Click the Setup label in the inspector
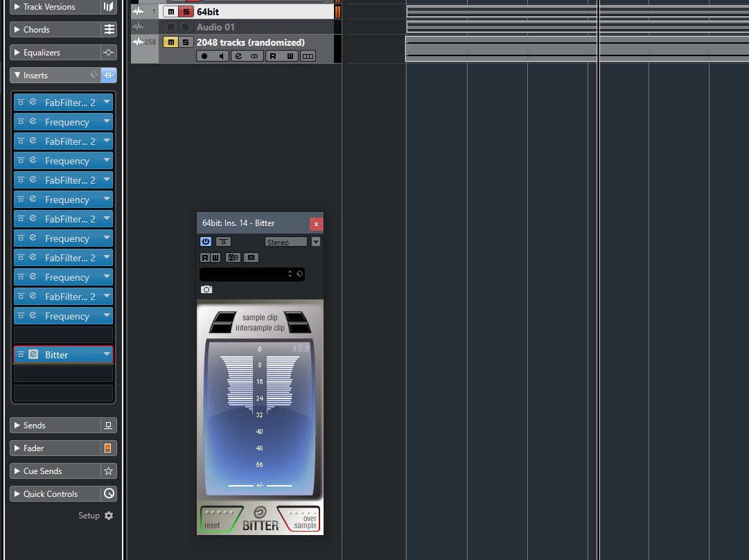This screenshot has height=560, width=749. (x=89, y=516)
